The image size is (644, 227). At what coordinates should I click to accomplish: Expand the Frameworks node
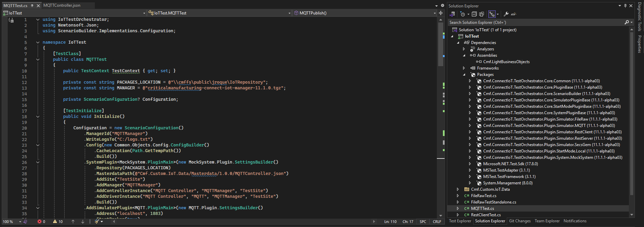(464, 68)
